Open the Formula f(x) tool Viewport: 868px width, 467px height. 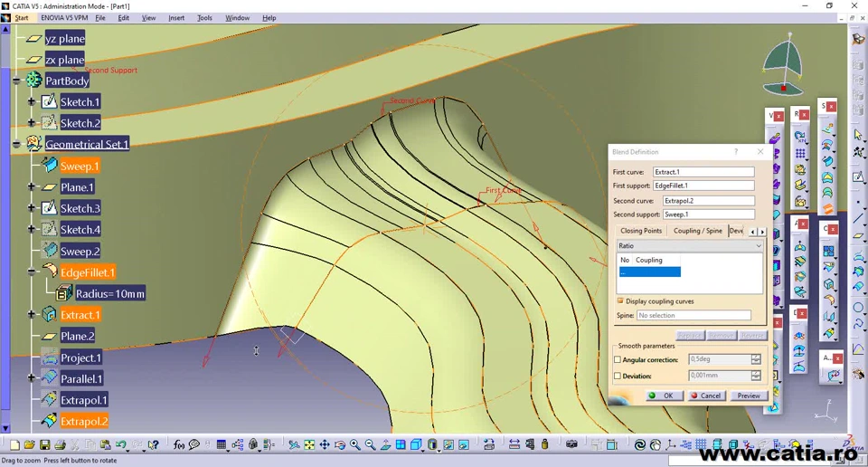[178, 444]
